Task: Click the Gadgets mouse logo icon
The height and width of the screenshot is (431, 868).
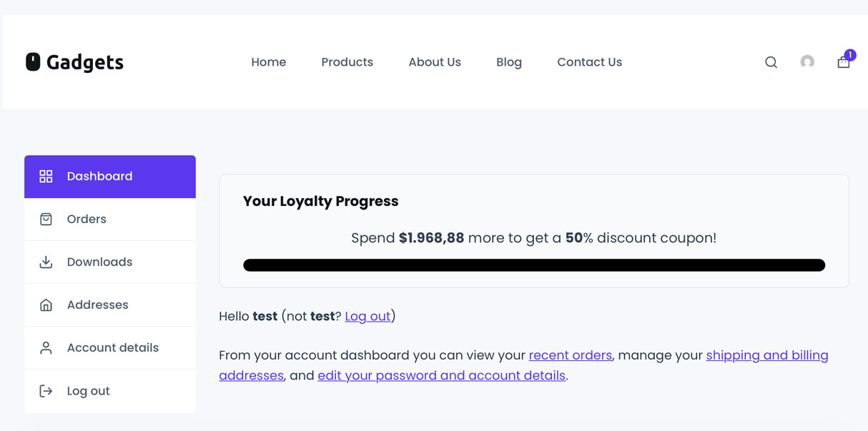Action: pos(33,62)
